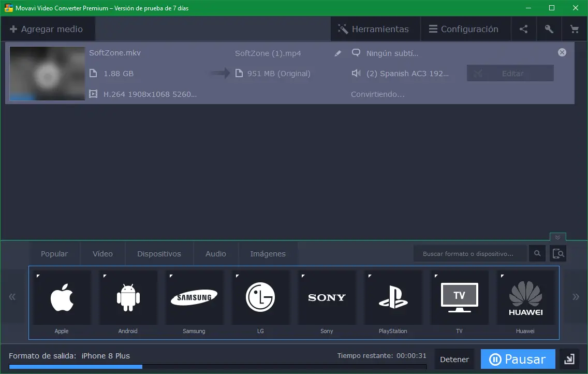This screenshot has height=374, width=588.
Task: Switch to the Audio tab
Action: [216, 254]
